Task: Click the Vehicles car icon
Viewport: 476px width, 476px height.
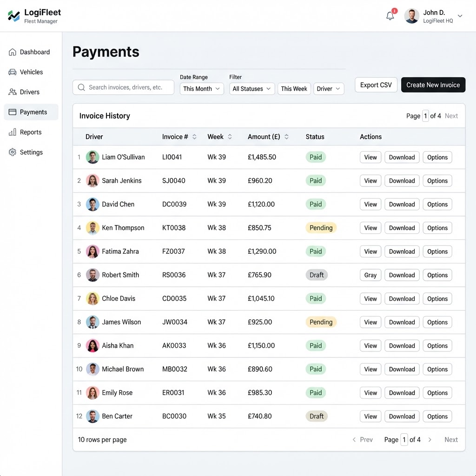Action: coord(13,72)
